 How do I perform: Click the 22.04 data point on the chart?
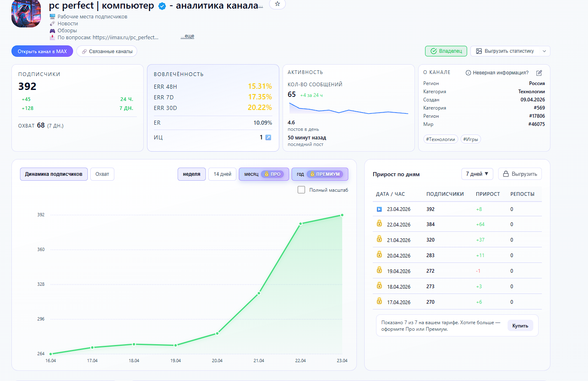301,224
